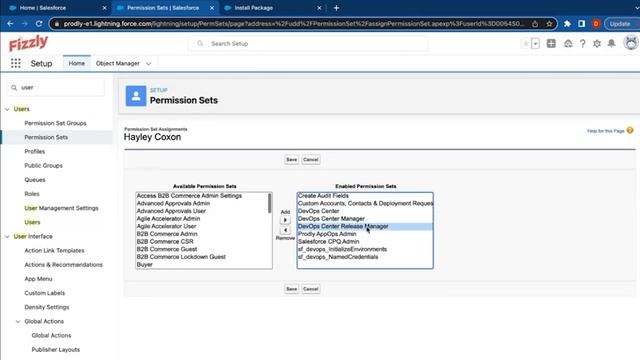Open the favorites list dropdown arrow

click(x=536, y=43)
